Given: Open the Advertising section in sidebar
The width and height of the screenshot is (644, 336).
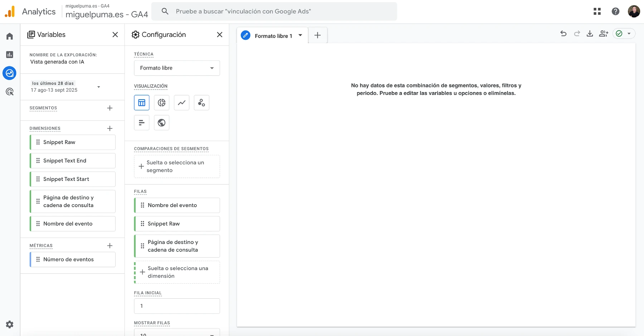Looking at the screenshot, I should click(10, 92).
